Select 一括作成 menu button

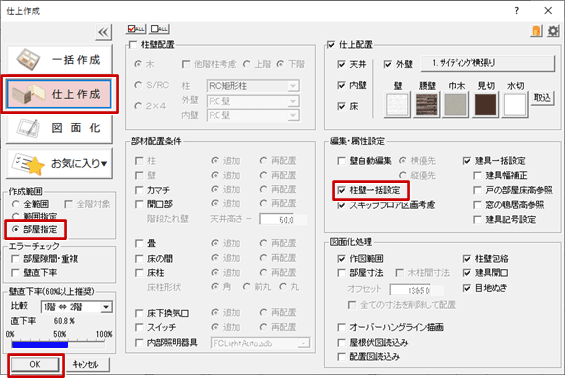[59, 59]
